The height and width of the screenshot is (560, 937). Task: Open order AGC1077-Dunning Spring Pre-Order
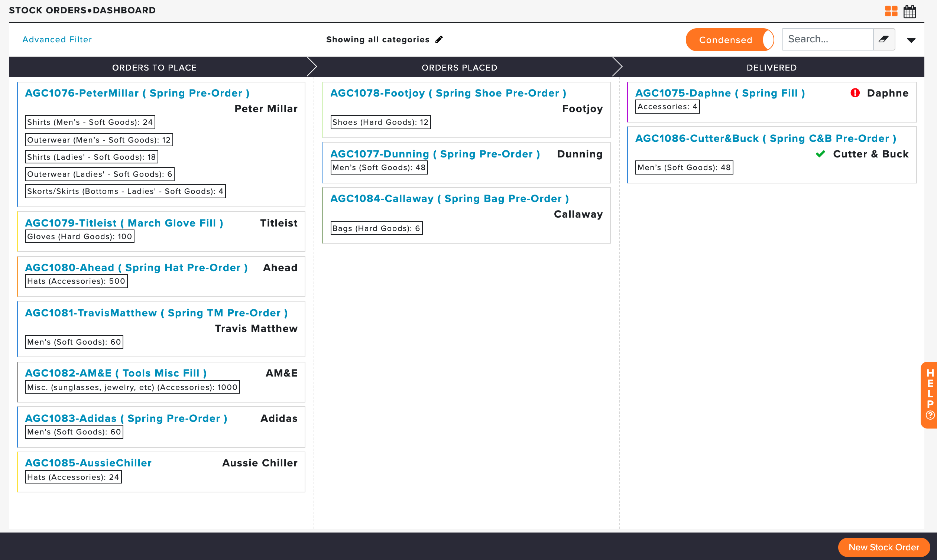435,154
